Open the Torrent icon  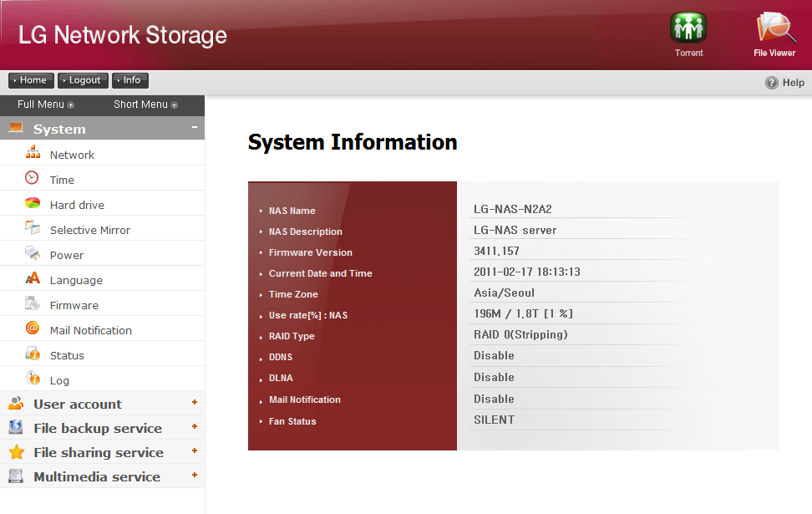[x=688, y=28]
